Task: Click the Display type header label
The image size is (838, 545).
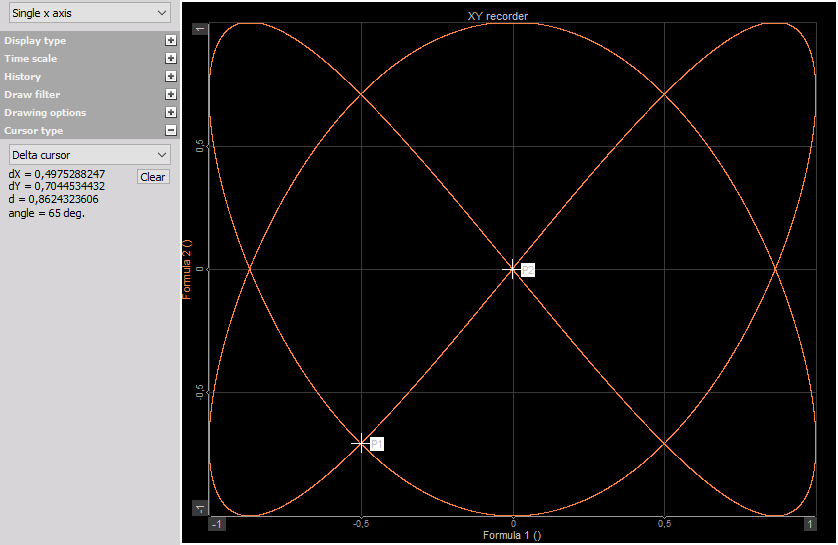Action: click(x=35, y=41)
